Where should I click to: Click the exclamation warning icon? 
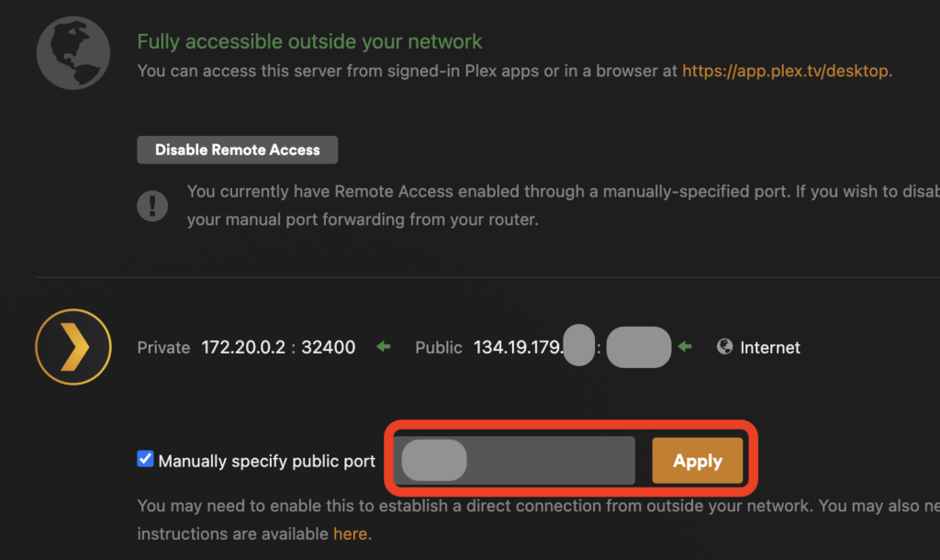[152, 205]
